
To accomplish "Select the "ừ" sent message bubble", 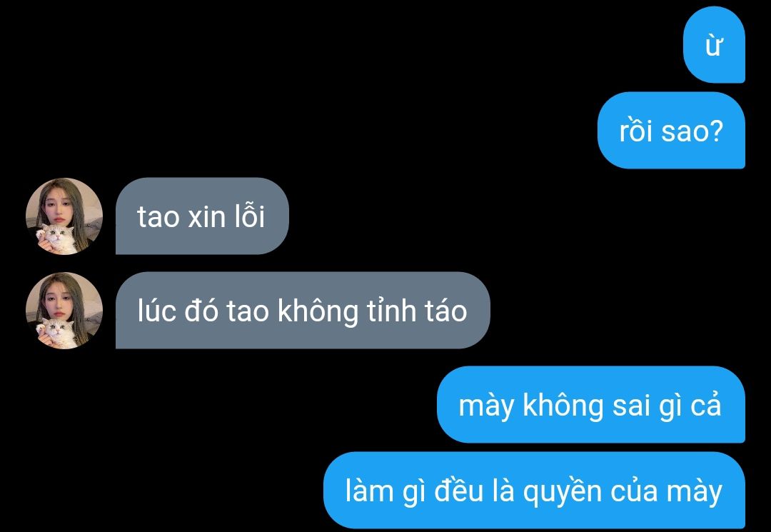I will [x=714, y=45].
